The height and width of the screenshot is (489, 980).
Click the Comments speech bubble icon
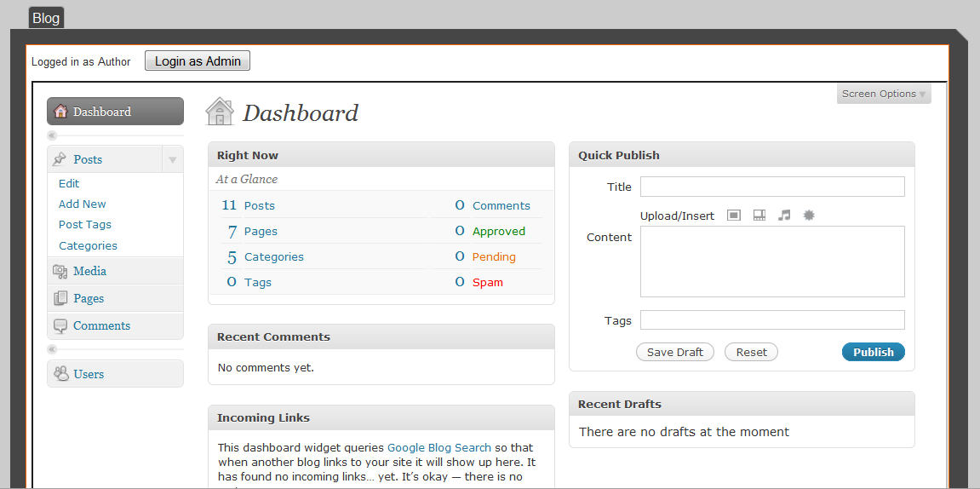pos(60,325)
